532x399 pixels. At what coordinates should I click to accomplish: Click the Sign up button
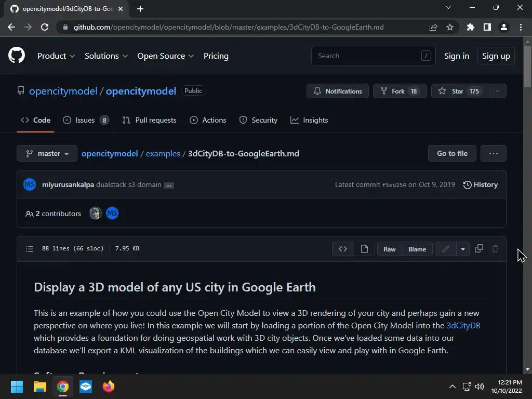(x=496, y=56)
